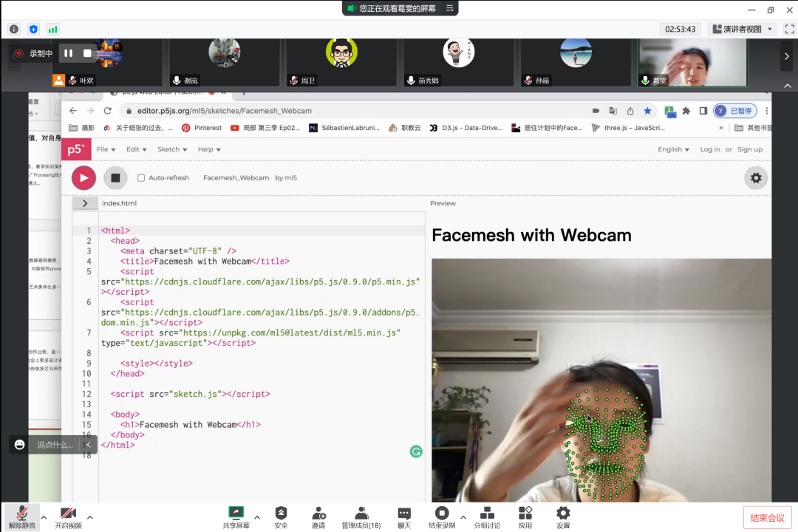Click the 共享屏幕 share screen icon
Image resolution: width=798 pixels, height=532 pixels.
[236, 514]
